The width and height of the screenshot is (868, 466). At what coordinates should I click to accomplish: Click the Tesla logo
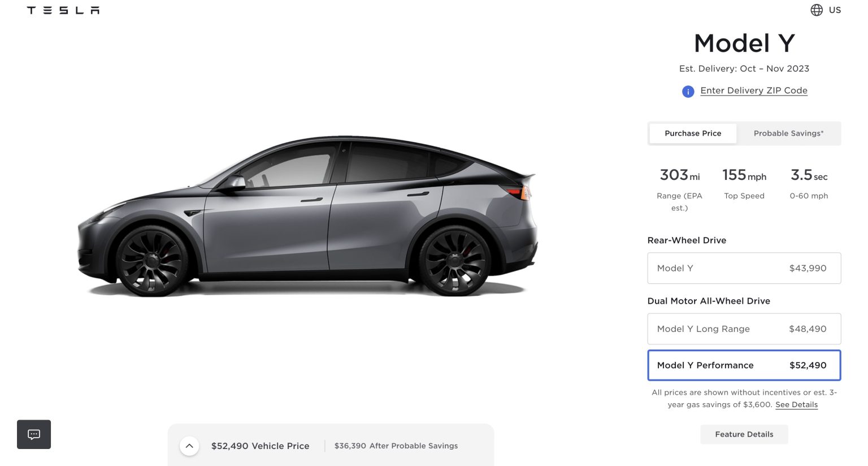[63, 10]
